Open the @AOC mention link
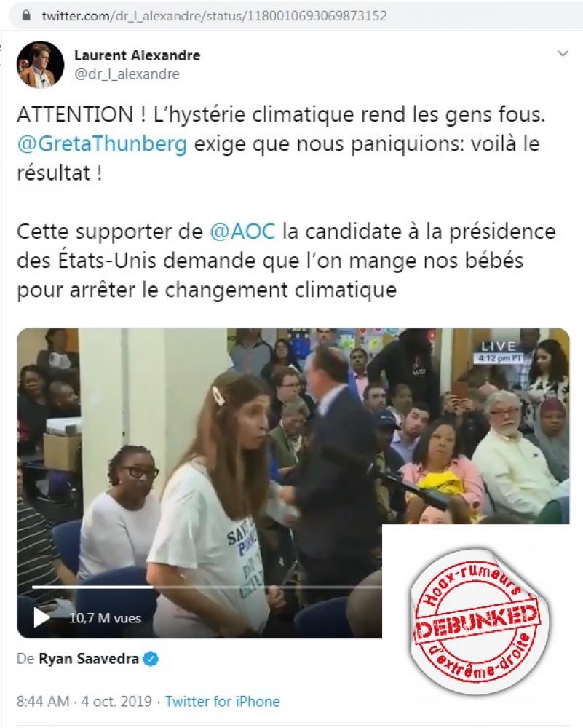Screen dimensions: 583x728 (x=242, y=232)
